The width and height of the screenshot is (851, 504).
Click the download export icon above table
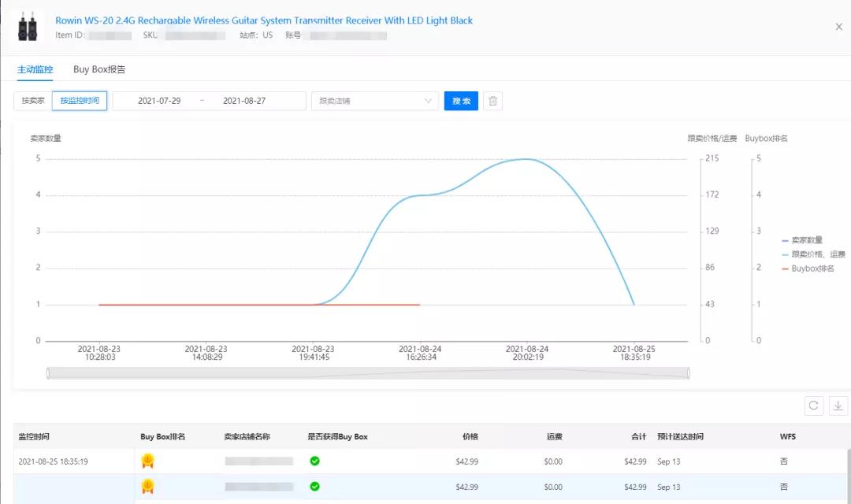838,406
